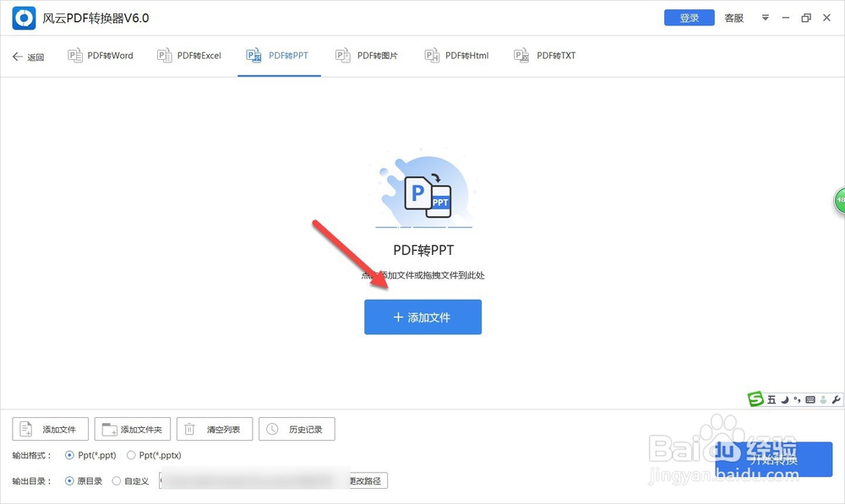This screenshot has width=845, height=504.
Task: Open the PDF转TXT tab
Action: [545, 56]
